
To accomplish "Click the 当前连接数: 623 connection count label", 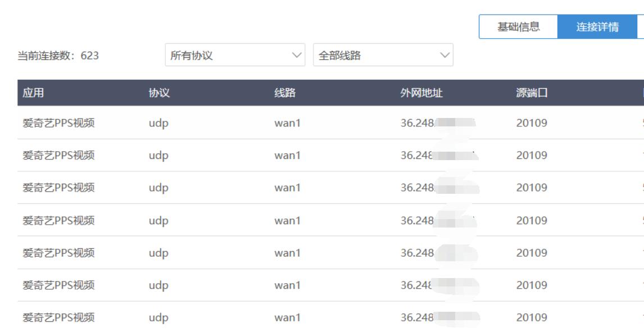I will 58,56.
